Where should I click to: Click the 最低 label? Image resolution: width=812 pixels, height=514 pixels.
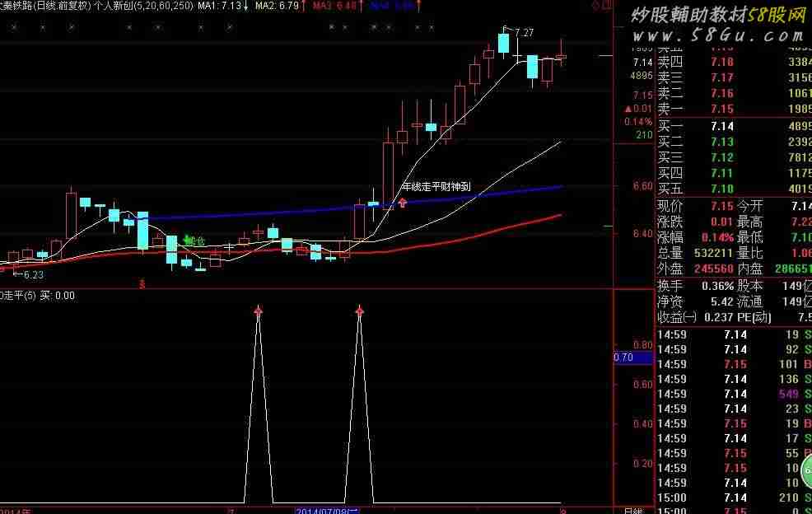[750, 237]
